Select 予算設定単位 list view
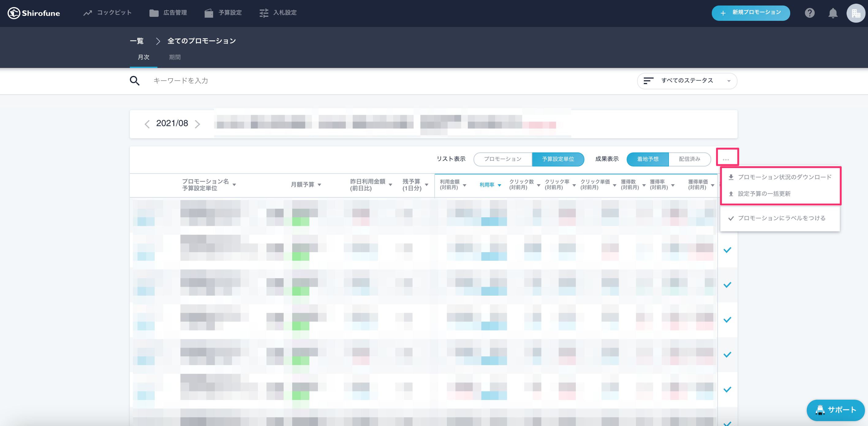Screen dimensions: 868x426 pyautogui.click(x=558, y=159)
